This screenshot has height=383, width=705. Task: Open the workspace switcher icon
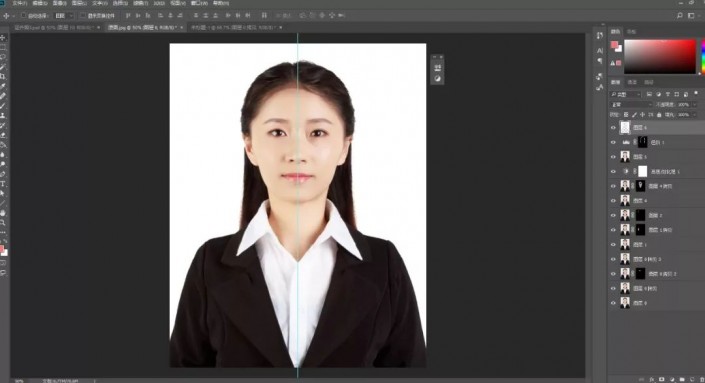691,15
